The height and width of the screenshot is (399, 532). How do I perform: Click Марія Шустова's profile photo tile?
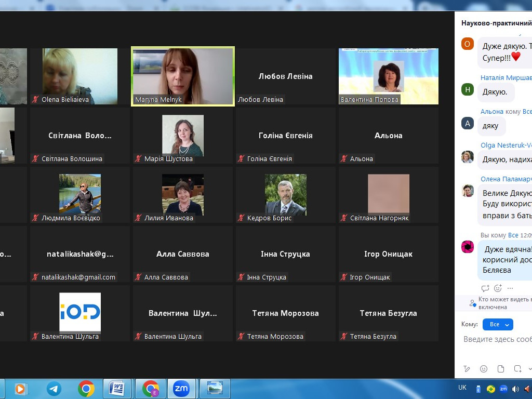pos(182,136)
